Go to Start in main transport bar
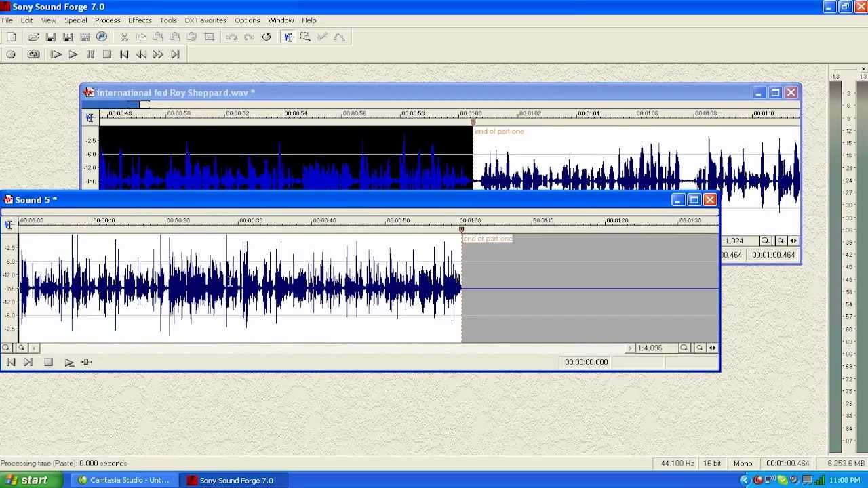 click(124, 55)
